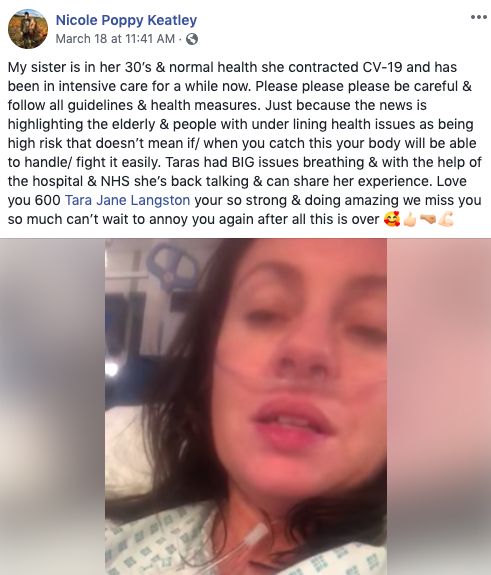Click the blurred left side of video
Viewport: 491px width, 575px height.
(52, 407)
